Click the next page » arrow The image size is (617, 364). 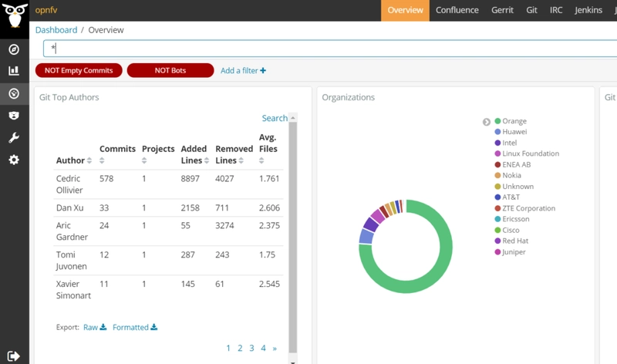[x=275, y=349]
